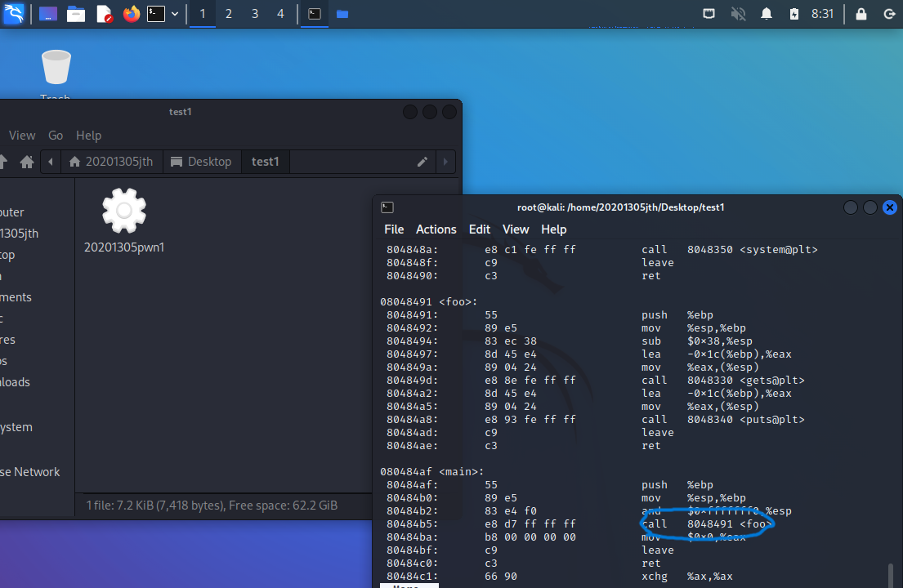This screenshot has width=903, height=588.
Task: Click the 20201305jth path bar button
Action: click(112, 162)
